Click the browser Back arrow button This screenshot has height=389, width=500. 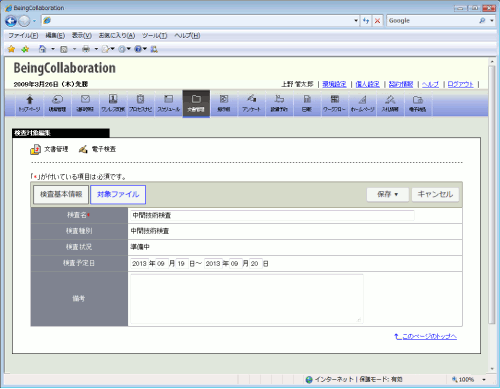[x=11, y=21]
